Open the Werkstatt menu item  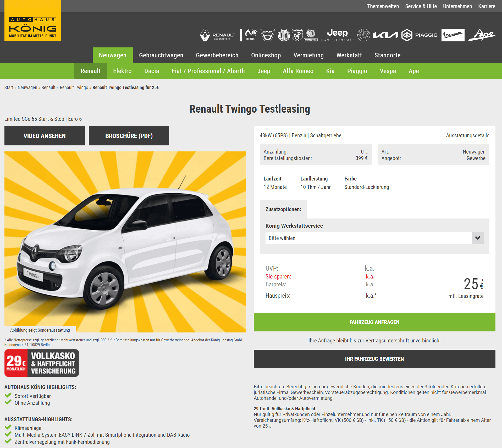point(349,55)
